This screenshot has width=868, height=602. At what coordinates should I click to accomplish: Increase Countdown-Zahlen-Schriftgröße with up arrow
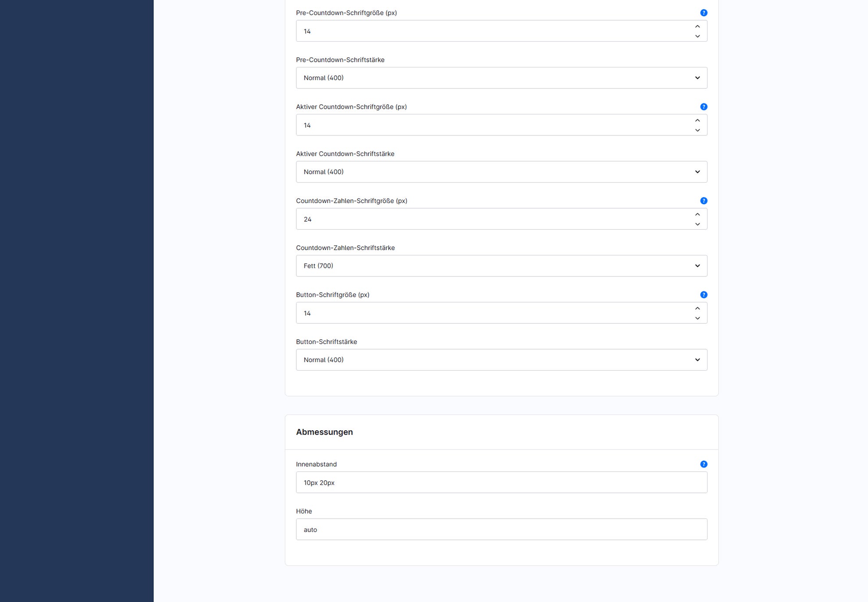click(697, 214)
